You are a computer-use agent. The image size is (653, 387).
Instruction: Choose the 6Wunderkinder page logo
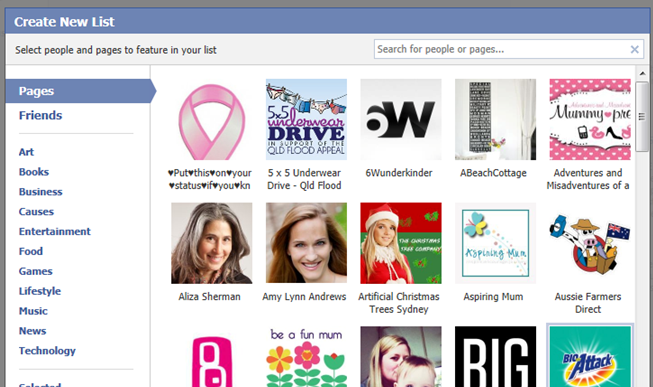(x=401, y=120)
